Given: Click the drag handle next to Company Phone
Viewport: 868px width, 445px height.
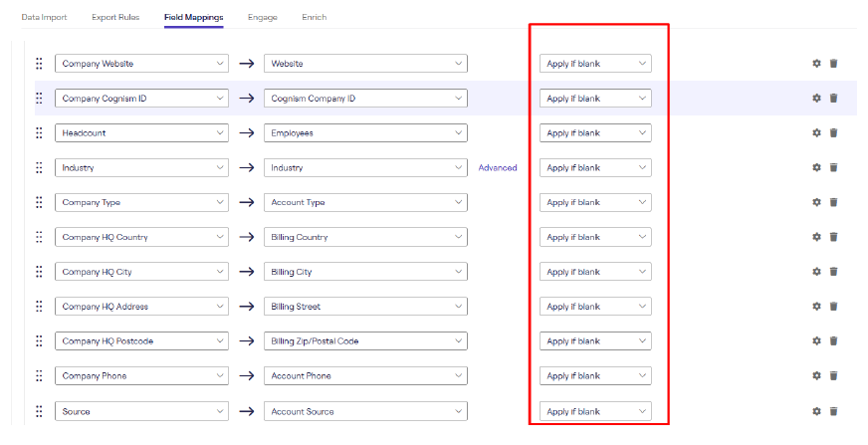Looking at the screenshot, I should coord(39,375).
